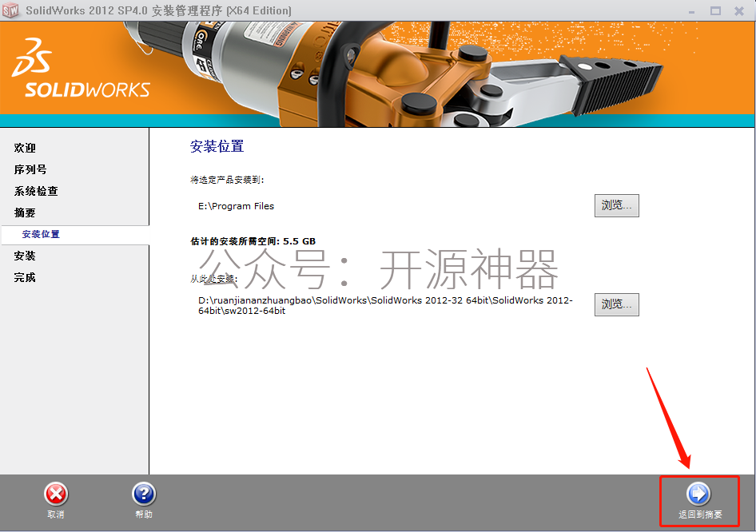
Task: Open Help (帮助) question mark icon
Action: (144, 494)
